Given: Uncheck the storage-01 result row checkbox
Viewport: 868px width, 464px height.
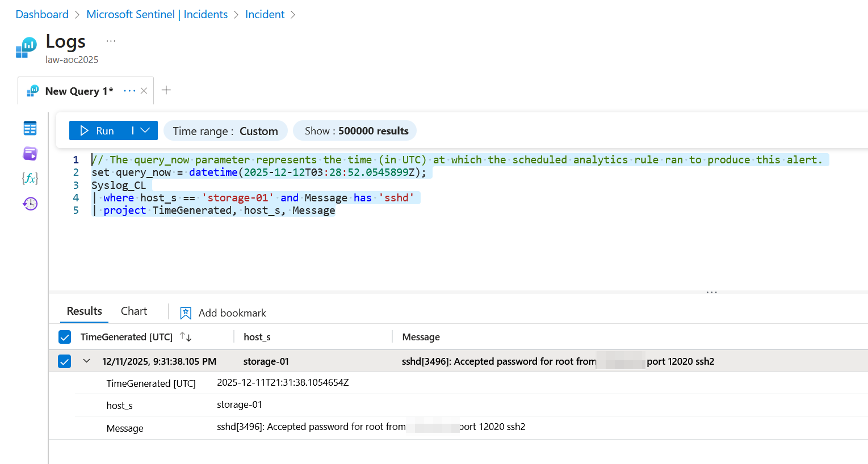Looking at the screenshot, I should [65, 361].
